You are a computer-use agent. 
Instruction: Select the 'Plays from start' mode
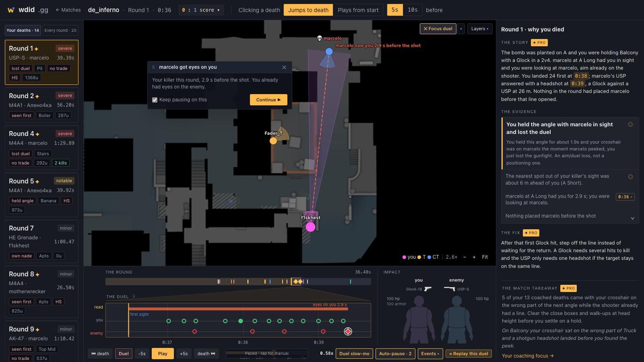[358, 10]
